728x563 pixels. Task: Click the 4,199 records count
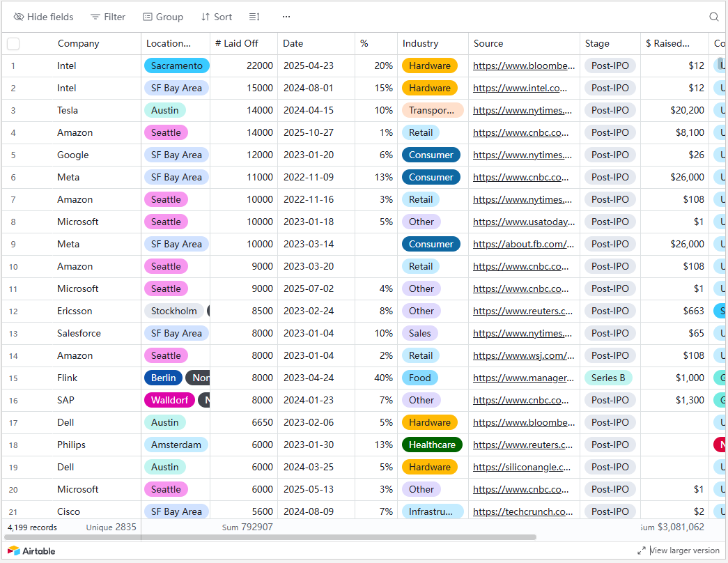(x=32, y=527)
